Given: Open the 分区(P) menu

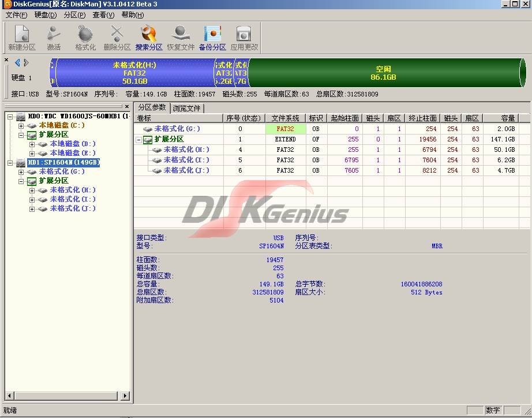Looking at the screenshot, I should (x=74, y=15).
